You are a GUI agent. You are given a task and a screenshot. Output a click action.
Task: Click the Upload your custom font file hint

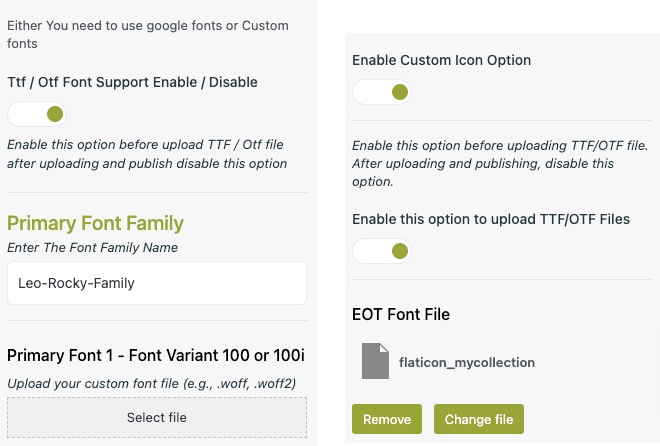[x=151, y=383]
